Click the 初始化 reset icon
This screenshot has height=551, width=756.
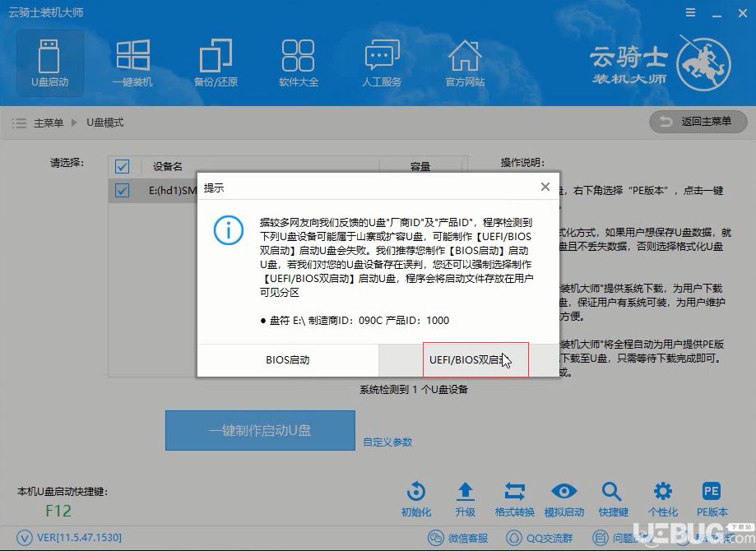(x=416, y=491)
